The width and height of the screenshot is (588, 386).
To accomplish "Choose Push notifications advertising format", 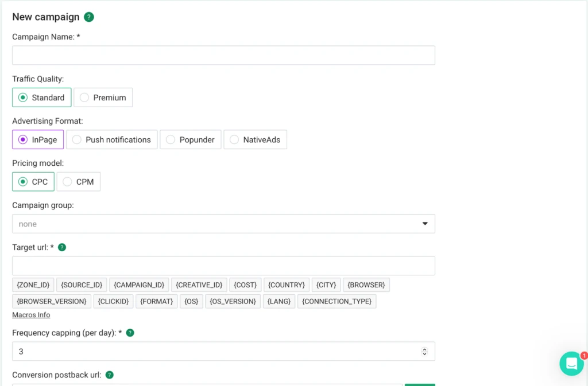I will click(x=112, y=139).
